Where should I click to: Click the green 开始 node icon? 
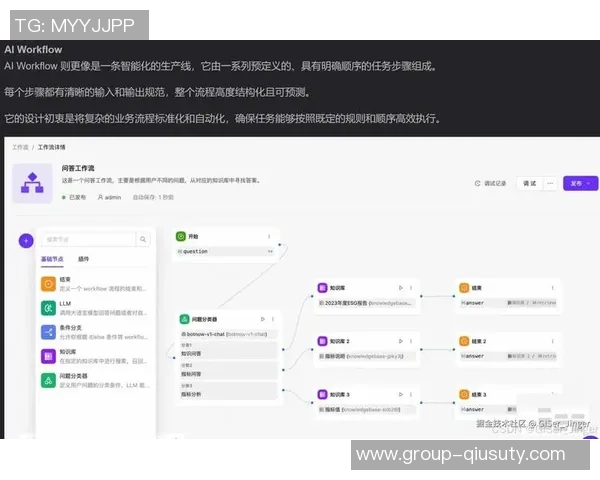181,237
